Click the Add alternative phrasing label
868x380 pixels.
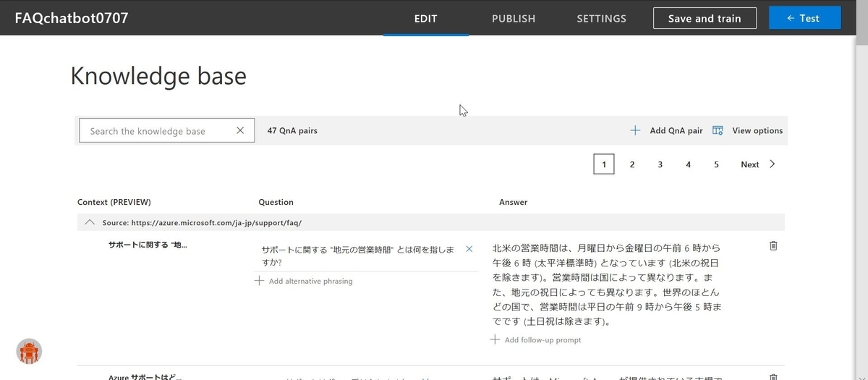(x=310, y=281)
